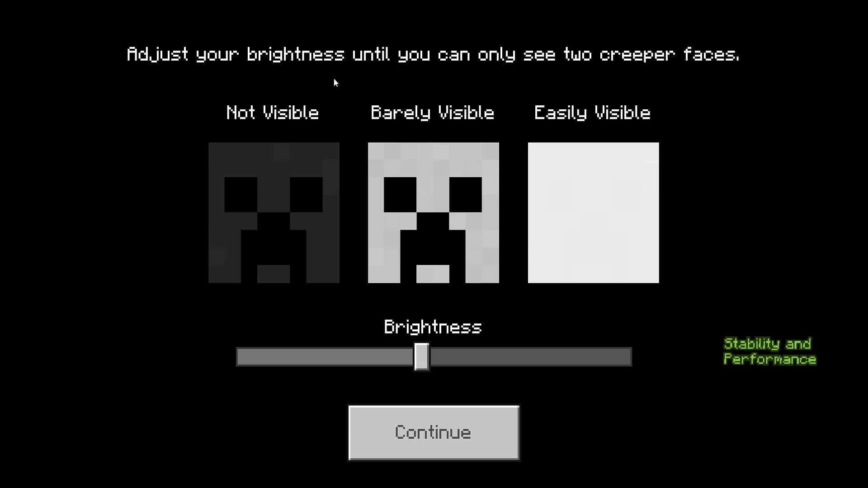Click the Continue button
The height and width of the screenshot is (488, 868).
tap(434, 432)
